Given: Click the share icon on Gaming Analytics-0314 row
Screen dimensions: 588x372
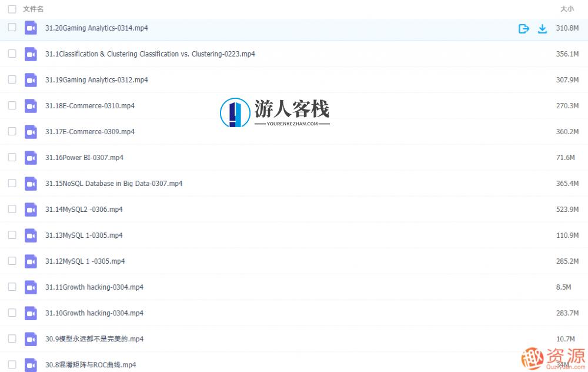Looking at the screenshot, I should click(523, 28).
